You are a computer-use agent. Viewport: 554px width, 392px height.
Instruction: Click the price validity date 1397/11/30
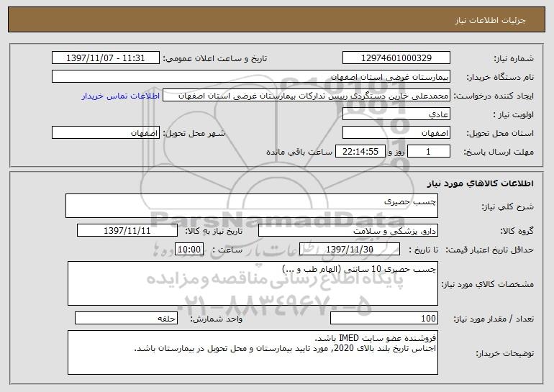350,250
